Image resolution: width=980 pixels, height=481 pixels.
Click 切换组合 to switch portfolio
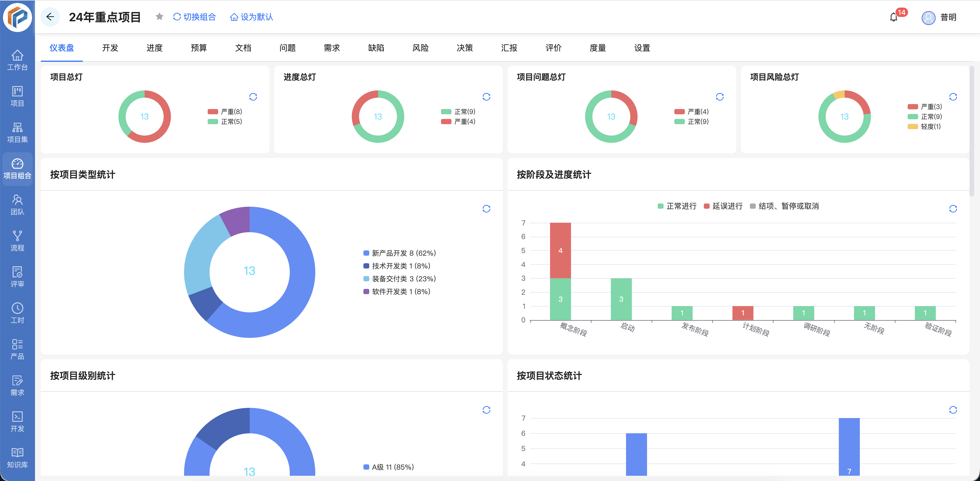click(x=195, y=17)
